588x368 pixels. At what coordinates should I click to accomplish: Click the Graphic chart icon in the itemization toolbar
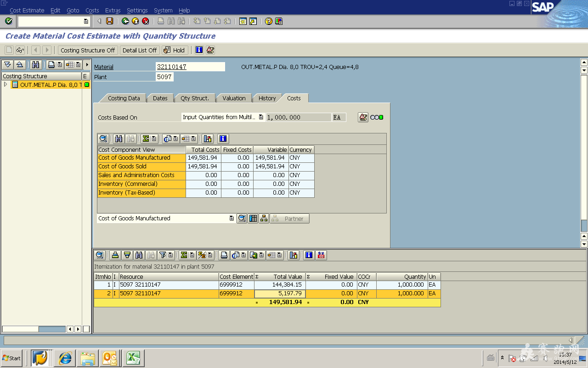pyautogui.click(x=294, y=255)
